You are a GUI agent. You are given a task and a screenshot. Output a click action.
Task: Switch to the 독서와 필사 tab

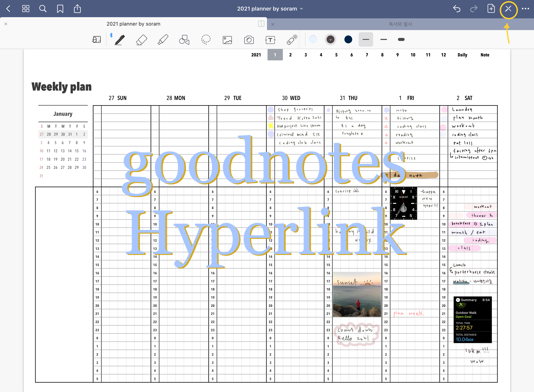click(400, 24)
